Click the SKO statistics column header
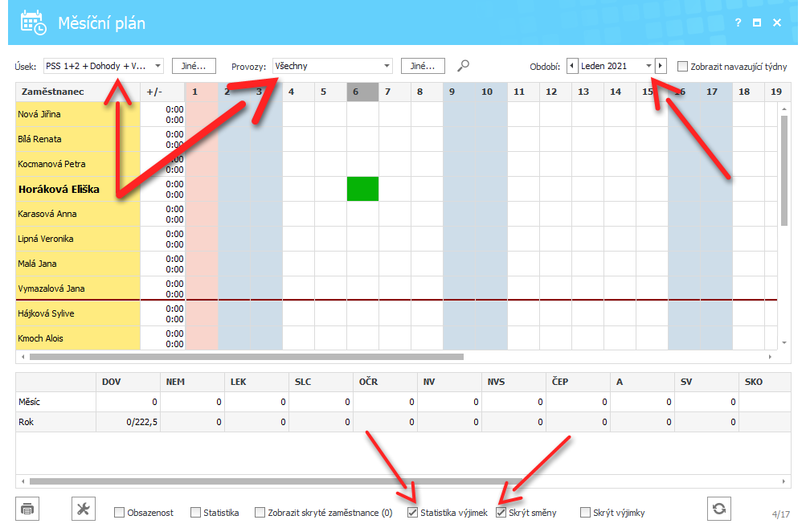This screenshot has width=806, height=532. tap(764, 382)
